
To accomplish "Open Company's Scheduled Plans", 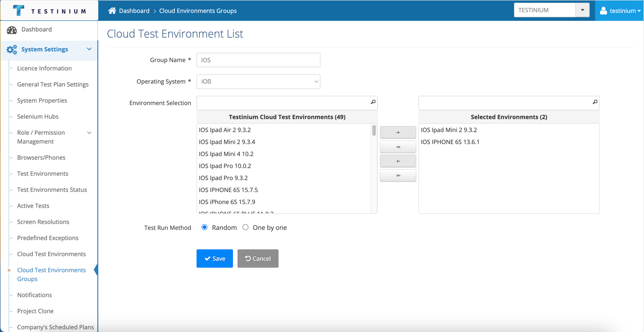I will tap(56, 327).
